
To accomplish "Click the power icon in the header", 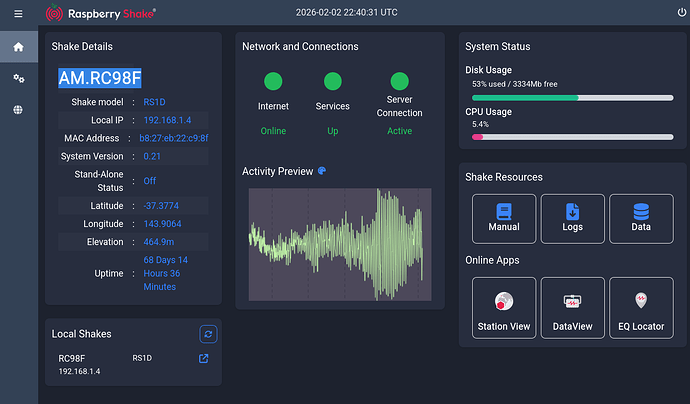I will point(682,13).
